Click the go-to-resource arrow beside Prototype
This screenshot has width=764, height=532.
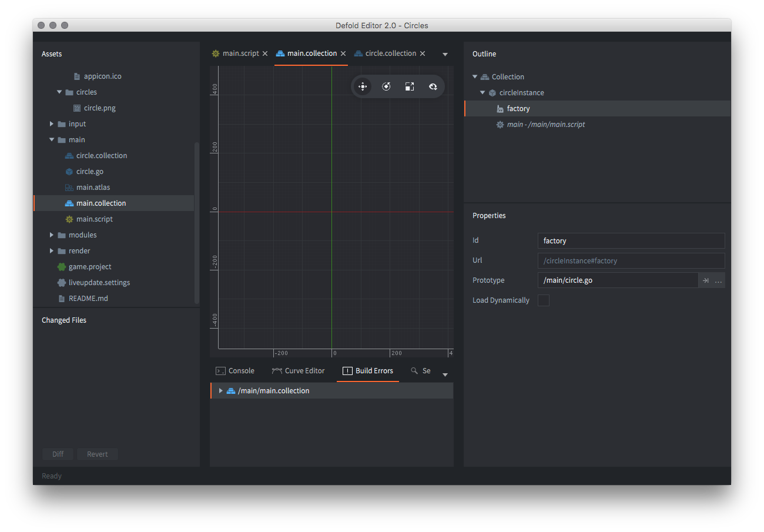(705, 280)
